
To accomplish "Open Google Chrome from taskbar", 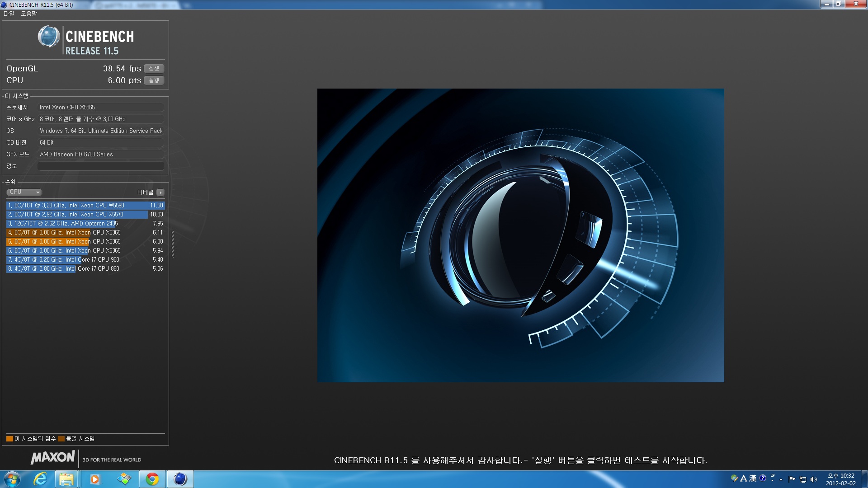I will [x=152, y=479].
